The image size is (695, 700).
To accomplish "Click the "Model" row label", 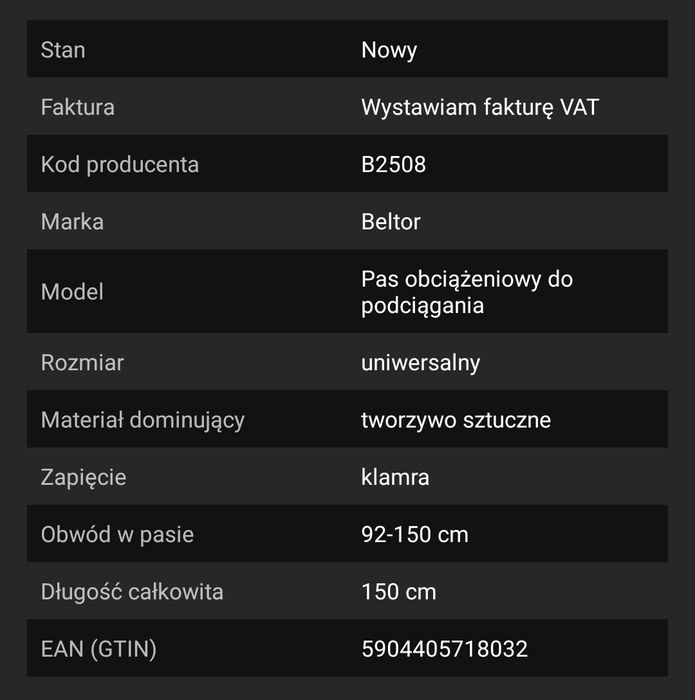I will pos(72,292).
